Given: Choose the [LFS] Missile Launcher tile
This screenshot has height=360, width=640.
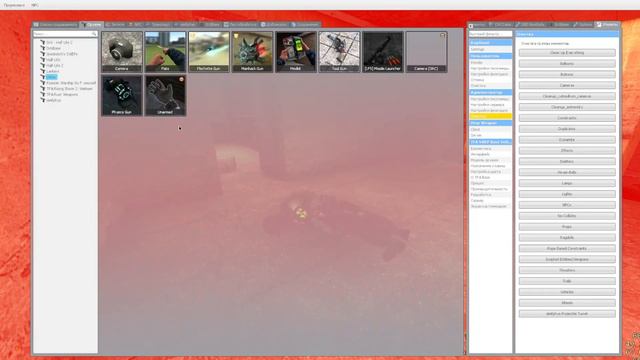Looking at the screenshot, I should tap(382, 52).
